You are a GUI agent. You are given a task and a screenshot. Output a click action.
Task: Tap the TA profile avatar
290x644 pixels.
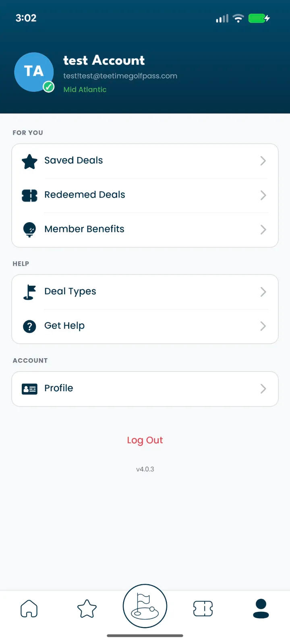coord(34,72)
